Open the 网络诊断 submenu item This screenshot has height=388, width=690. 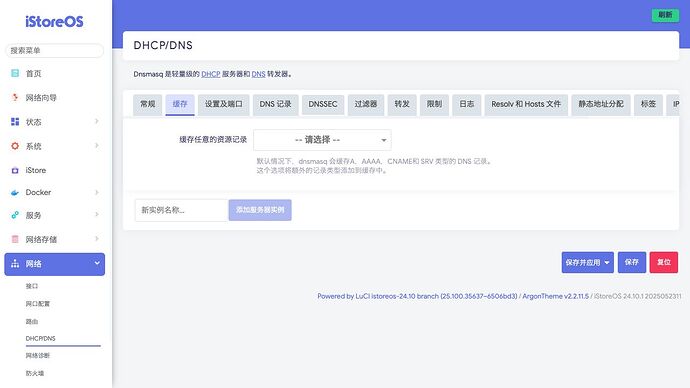38,355
